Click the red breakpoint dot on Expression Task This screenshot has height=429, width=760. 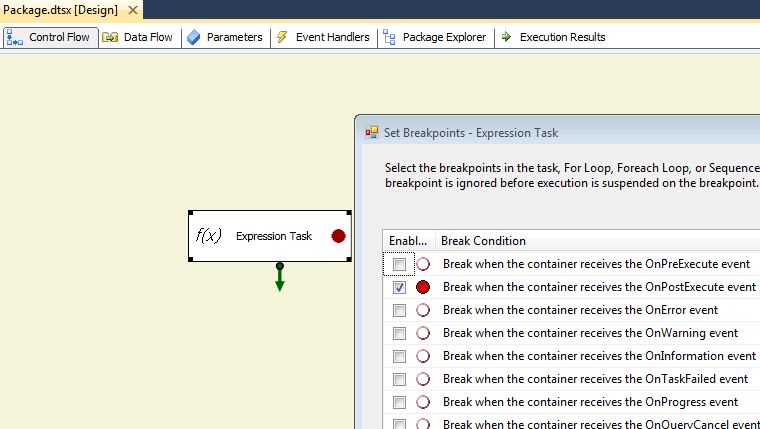(338, 236)
